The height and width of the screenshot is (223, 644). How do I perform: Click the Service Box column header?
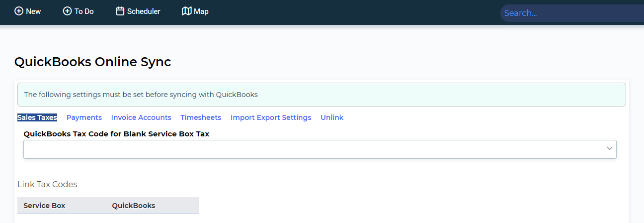tap(44, 206)
